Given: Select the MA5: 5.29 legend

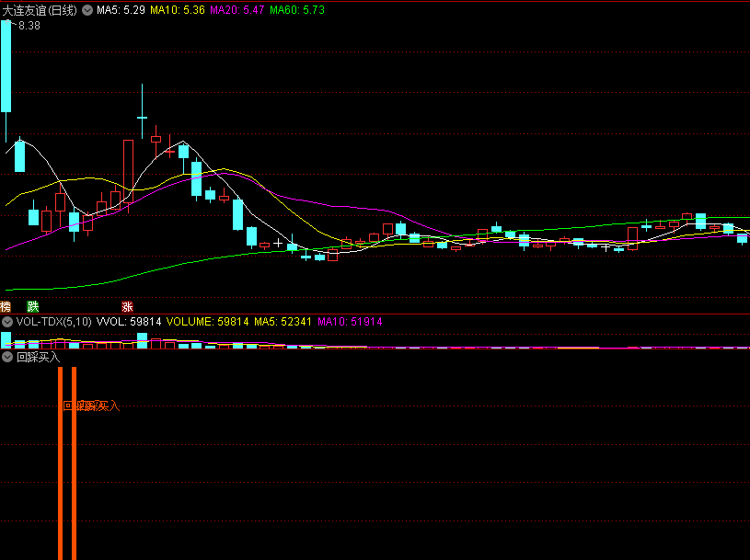Looking at the screenshot, I should click(x=121, y=10).
